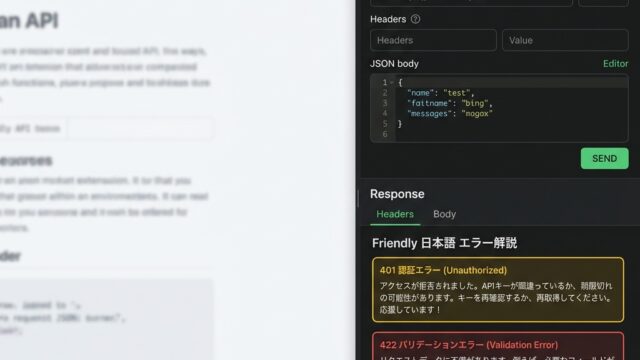
Task: Switch to the Response Body tab
Action: tap(444, 214)
